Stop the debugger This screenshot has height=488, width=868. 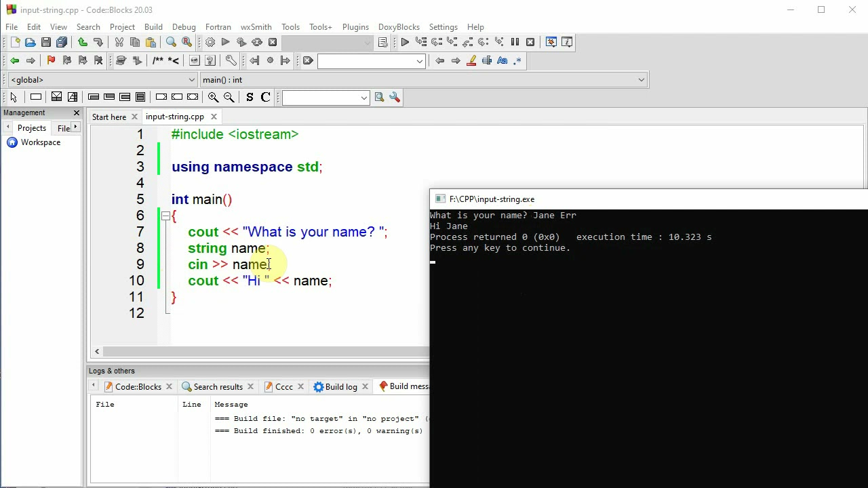(x=530, y=42)
